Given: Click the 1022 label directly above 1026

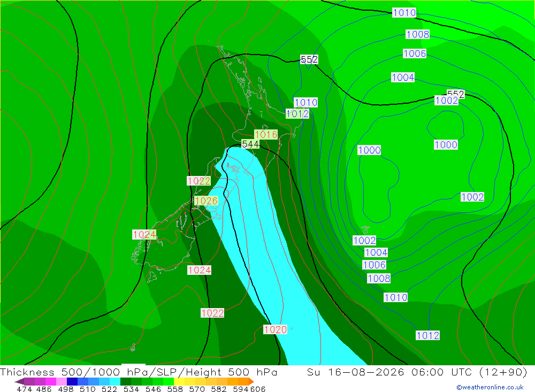Looking at the screenshot, I should coord(199,181).
